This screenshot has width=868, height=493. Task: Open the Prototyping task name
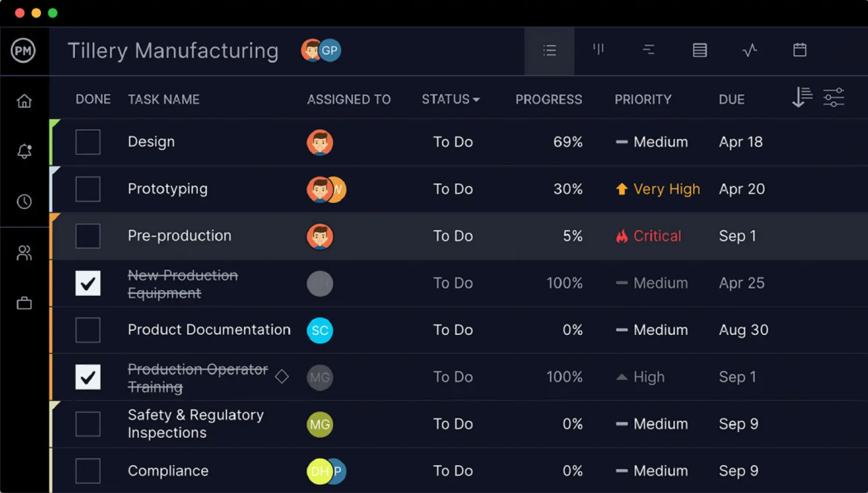(x=167, y=189)
